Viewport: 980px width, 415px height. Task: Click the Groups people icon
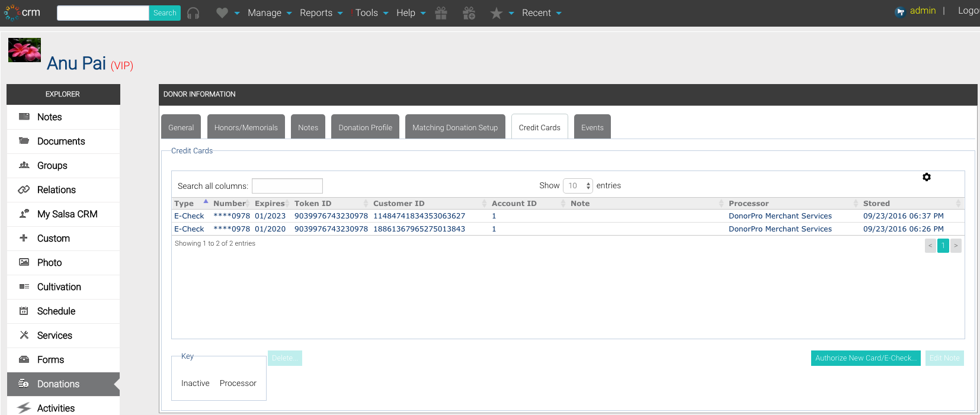tap(24, 165)
